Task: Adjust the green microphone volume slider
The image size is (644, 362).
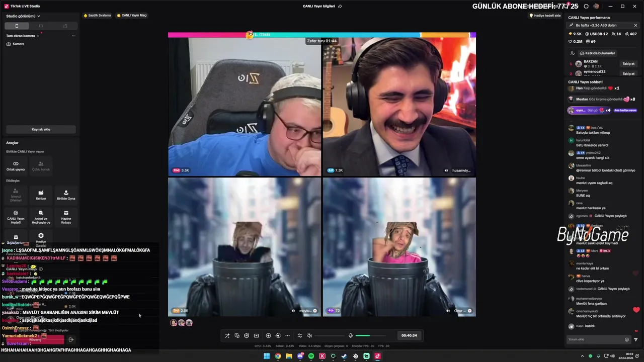Action: [371, 335]
